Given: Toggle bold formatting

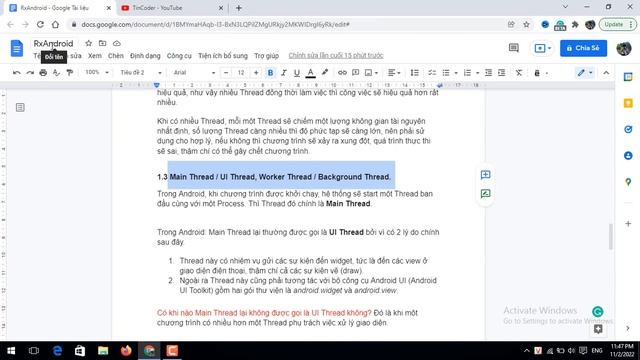Looking at the screenshot, I should pyautogui.click(x=270, y=73).
